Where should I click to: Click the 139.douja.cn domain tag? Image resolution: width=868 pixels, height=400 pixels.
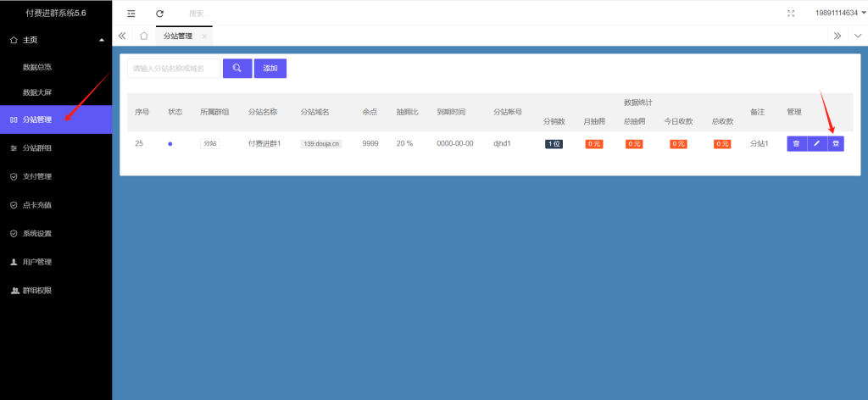pos(321,144)
